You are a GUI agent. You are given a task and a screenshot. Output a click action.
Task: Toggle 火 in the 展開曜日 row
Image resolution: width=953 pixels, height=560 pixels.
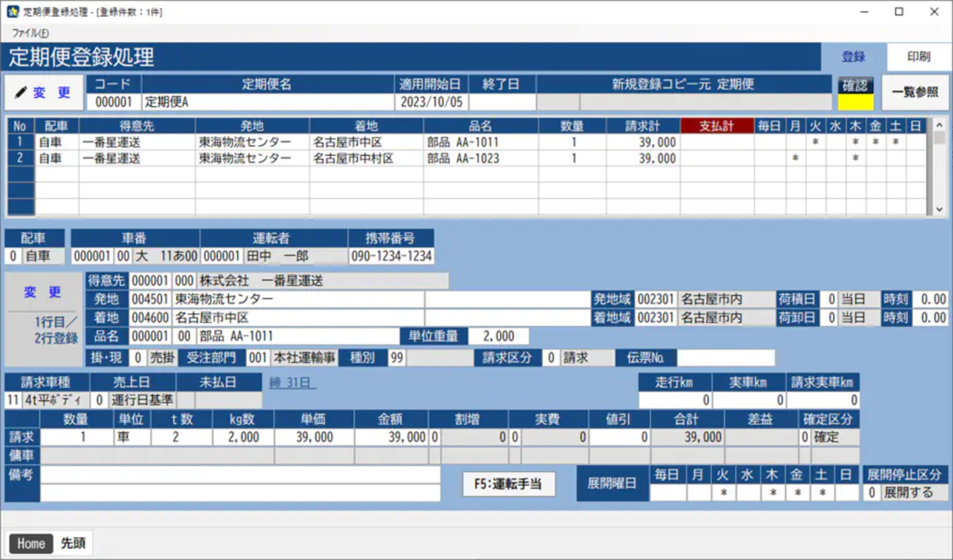[723, 492]
